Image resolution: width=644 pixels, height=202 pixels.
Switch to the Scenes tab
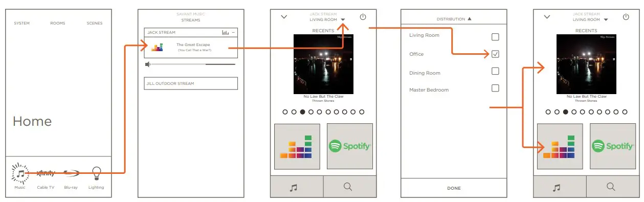(x=95, y=23)
